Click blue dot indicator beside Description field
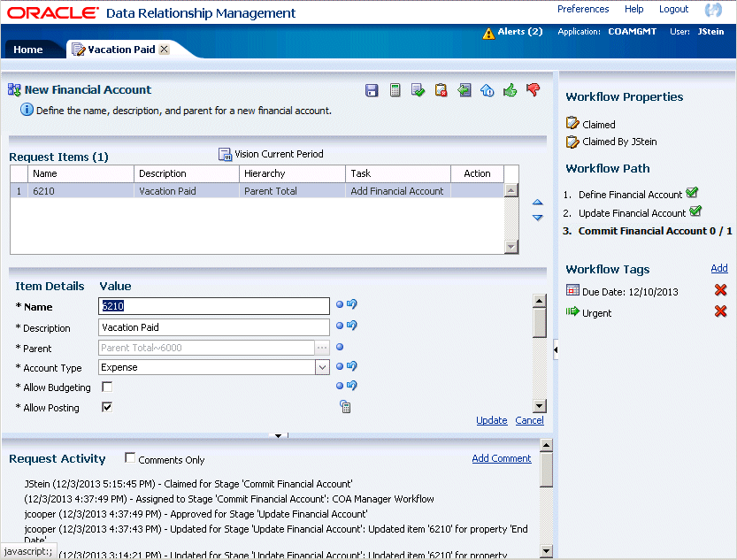The image size is (737, 560). (340, 326)
